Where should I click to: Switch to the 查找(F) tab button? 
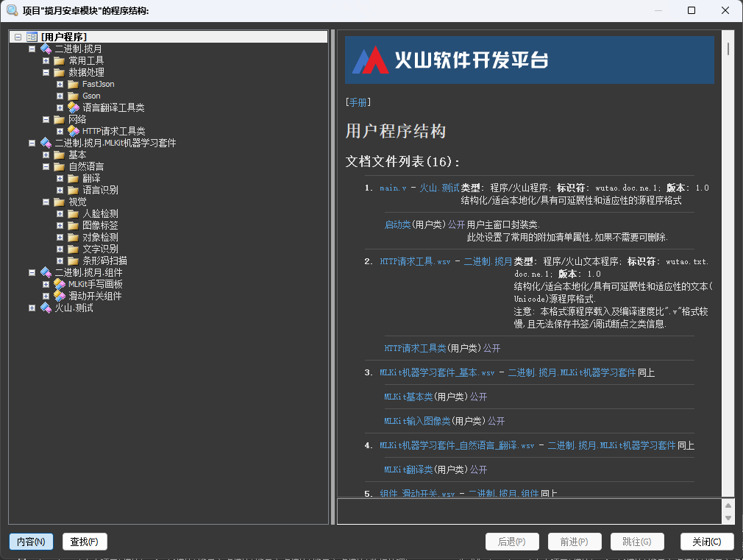tap(85, 542)
